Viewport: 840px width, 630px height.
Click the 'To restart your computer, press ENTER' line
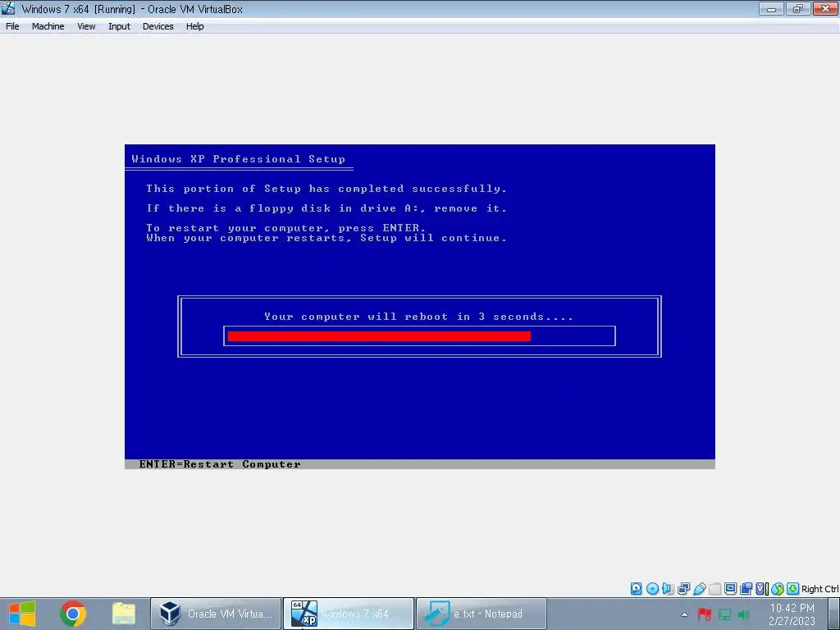(286, 228)
